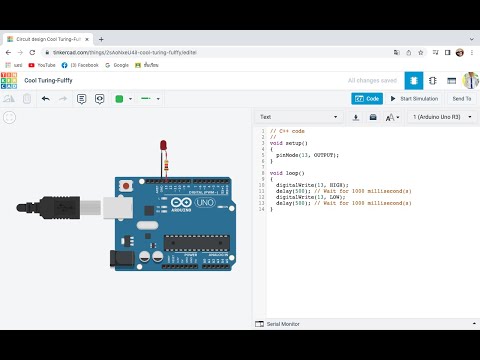Select the notes annotation tool

click(81, 99)
